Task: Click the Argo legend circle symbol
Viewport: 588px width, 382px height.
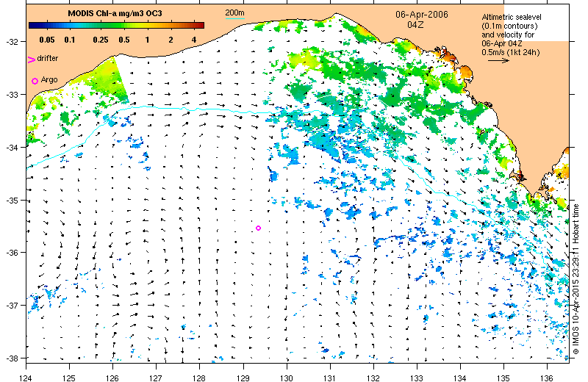Action: pyautogui.click(x=35, y=81)
